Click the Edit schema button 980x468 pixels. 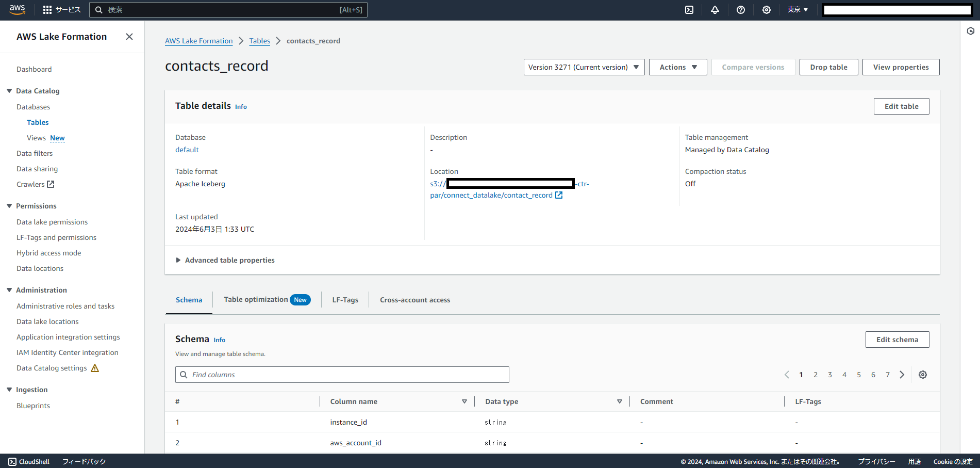tap(897, 340)
